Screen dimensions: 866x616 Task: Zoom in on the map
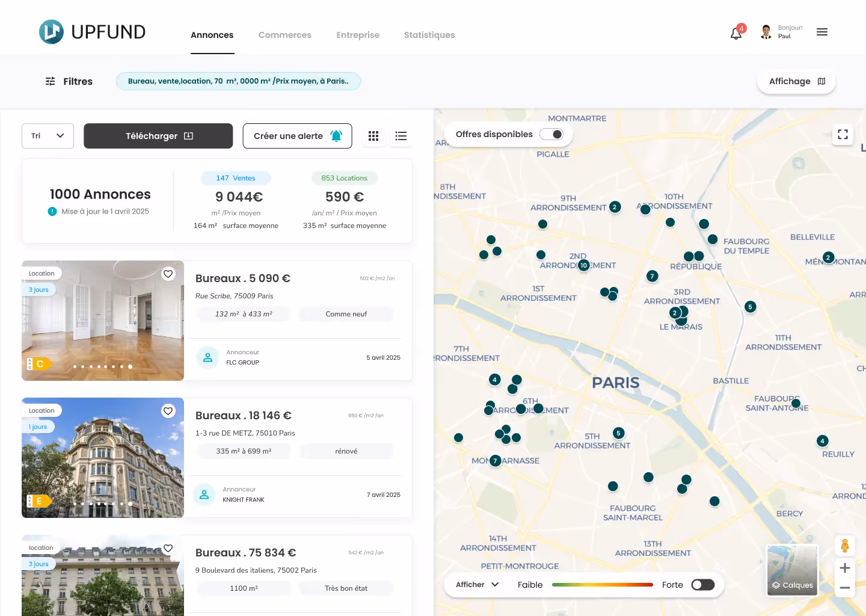tap(845, 568)
